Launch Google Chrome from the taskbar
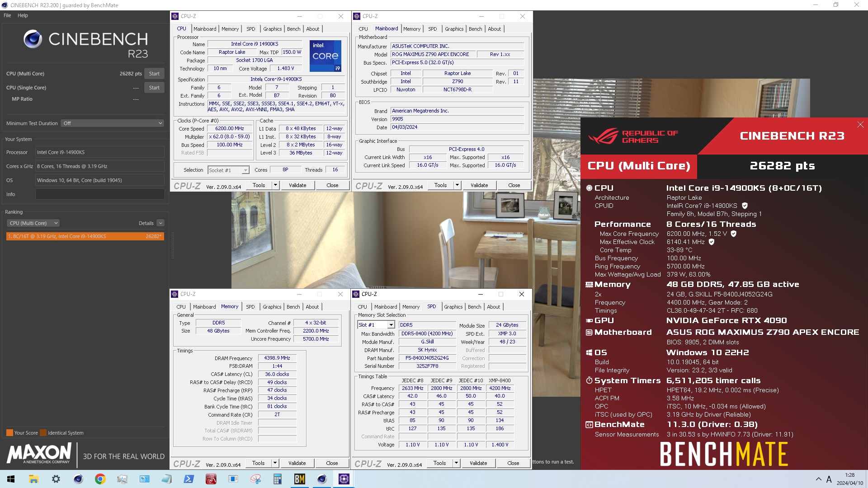 100,479
